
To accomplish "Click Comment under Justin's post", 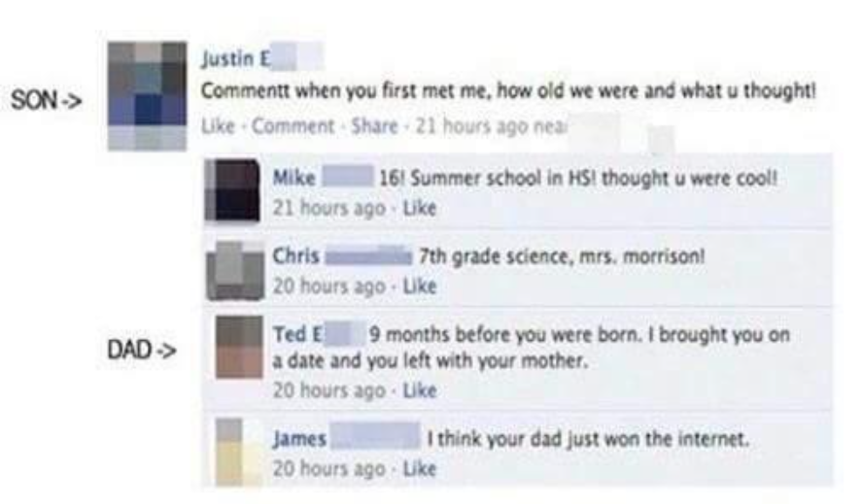I will (293, 126).
